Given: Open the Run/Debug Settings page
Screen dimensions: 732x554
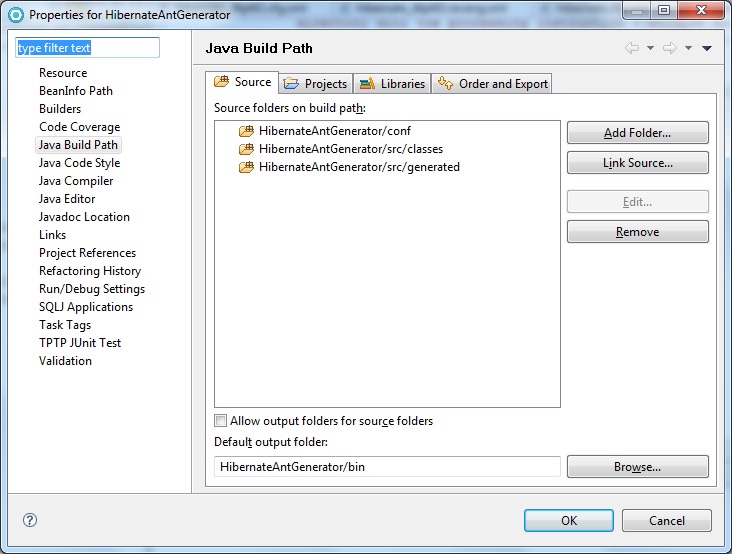Looking at the screenshot, I should pyautogui.click(x=92, y=289).
